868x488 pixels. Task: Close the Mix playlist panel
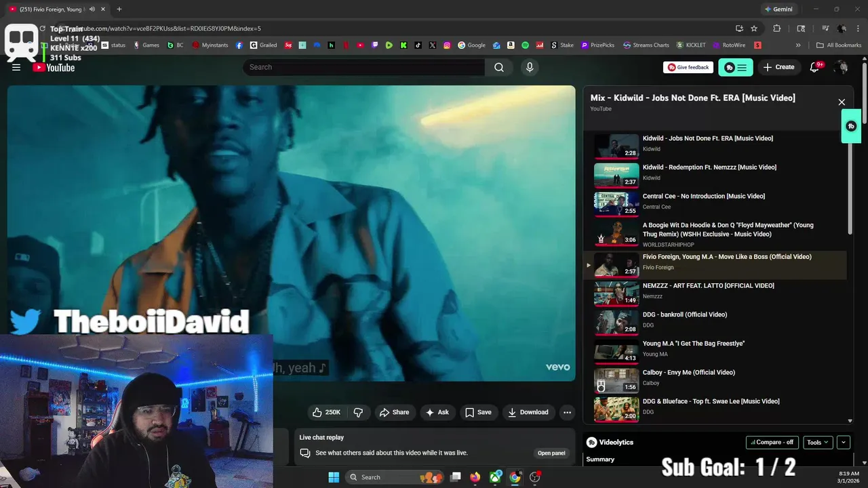(842, 102)
